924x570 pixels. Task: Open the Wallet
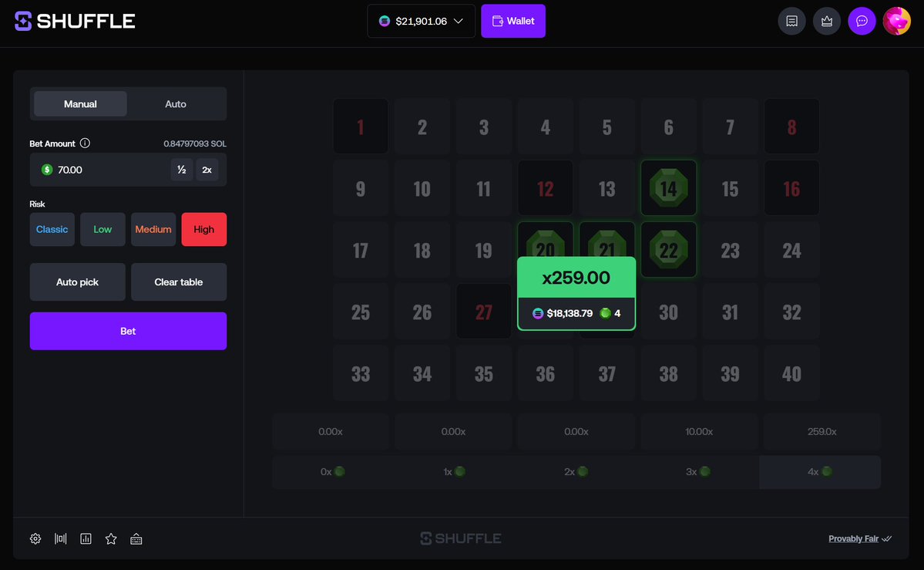pyautogui.click(x=512, y=22)
